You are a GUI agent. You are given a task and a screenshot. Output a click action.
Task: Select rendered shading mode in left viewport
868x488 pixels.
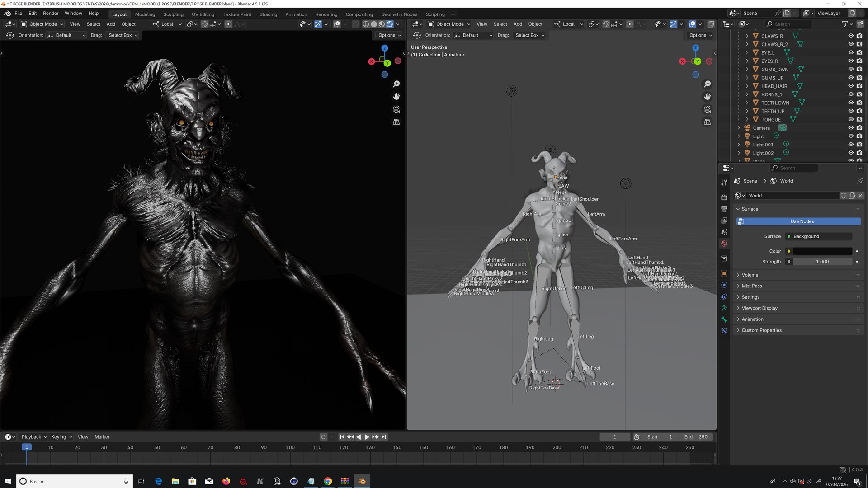390,24
